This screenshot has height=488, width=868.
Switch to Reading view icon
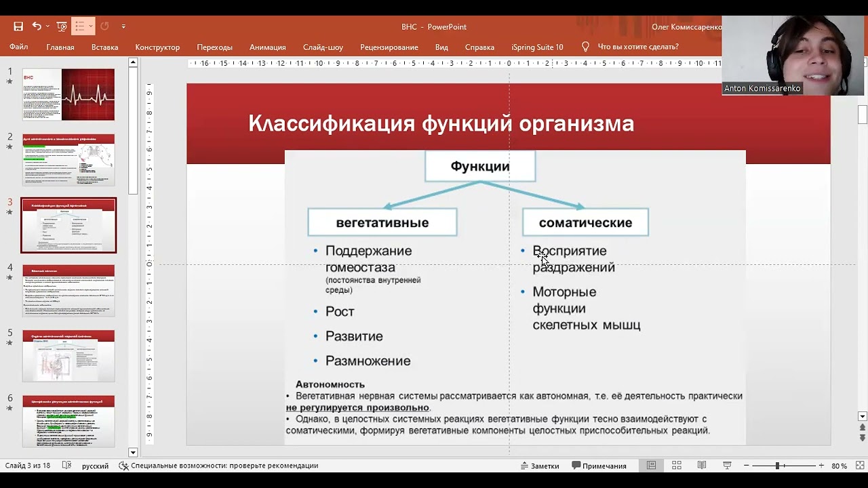702,466
